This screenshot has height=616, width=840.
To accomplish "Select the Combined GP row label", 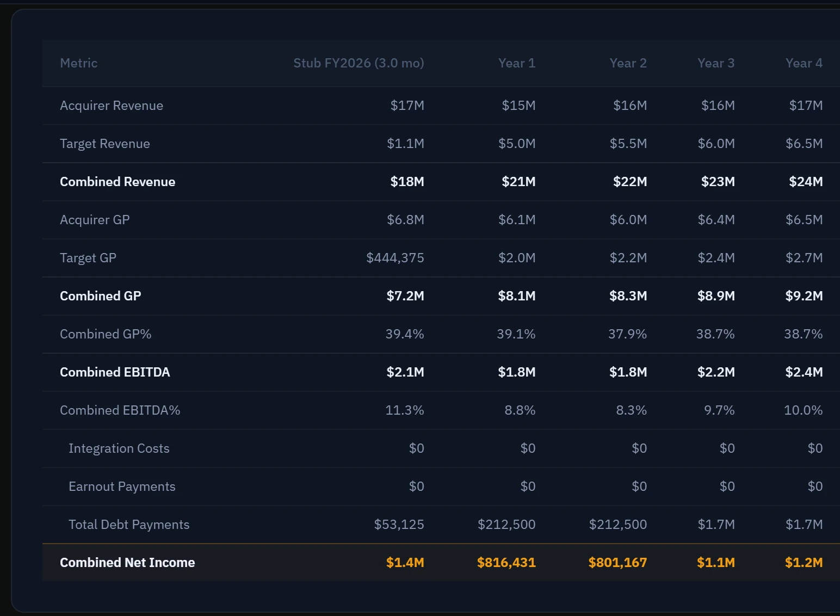I will (101, 296).
